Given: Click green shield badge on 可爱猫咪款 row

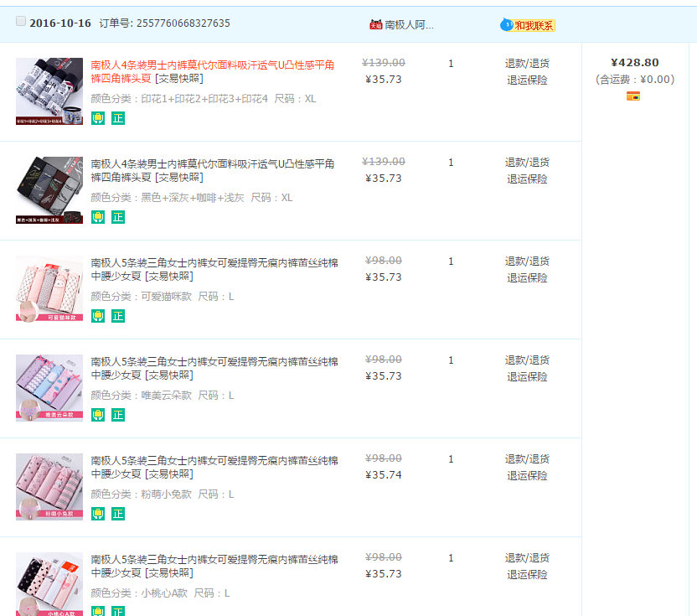Looking at the screenshot, I should [x=98, y=316].
